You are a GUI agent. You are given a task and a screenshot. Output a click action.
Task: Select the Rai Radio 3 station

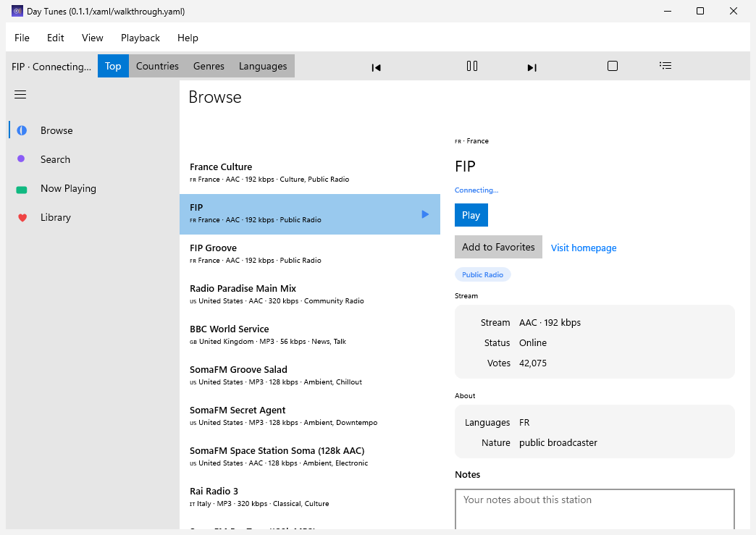click(x=309, y=497)
